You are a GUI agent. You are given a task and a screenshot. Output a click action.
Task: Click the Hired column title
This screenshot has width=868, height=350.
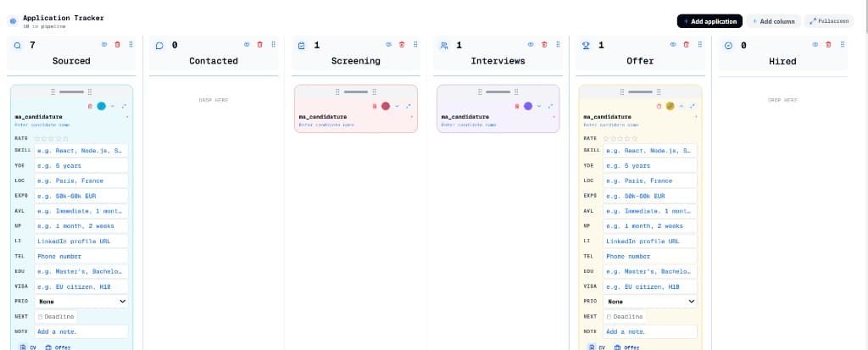[x=782, y=61]
